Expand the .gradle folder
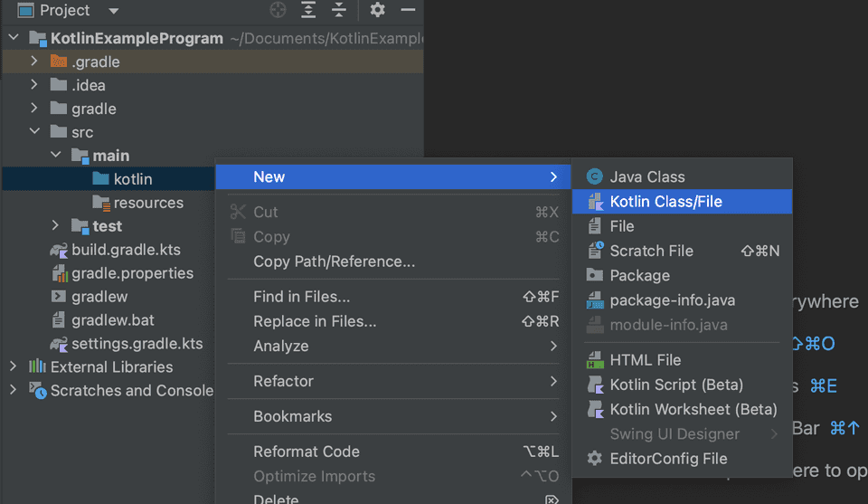The image size is (868, 504). tap(34, 62)
